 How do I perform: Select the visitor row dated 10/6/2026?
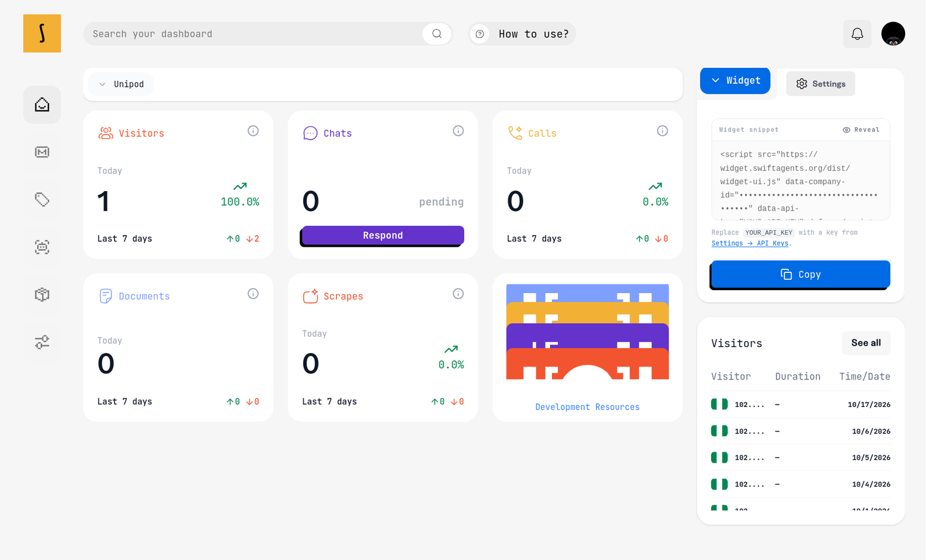pyautogui.click(x=800, y=431)
